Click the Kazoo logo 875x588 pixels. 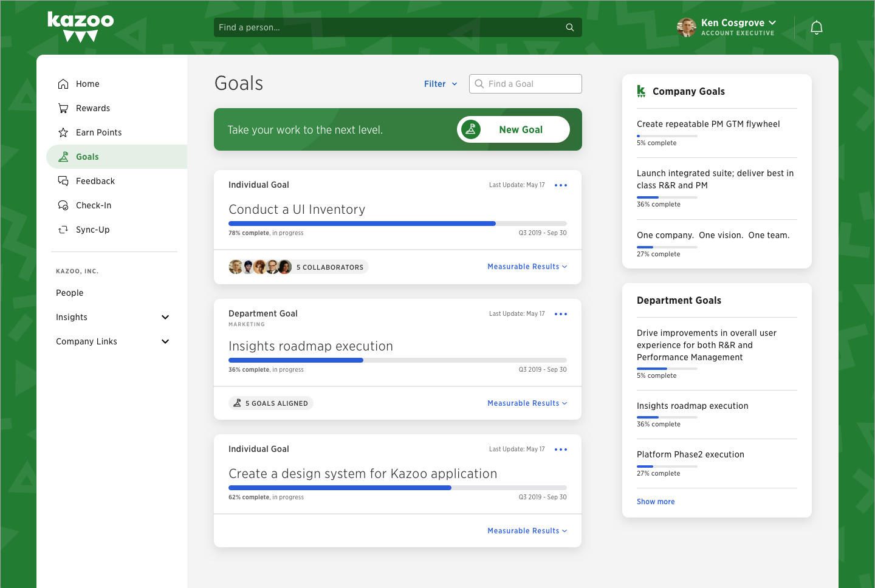coord(81,27)
